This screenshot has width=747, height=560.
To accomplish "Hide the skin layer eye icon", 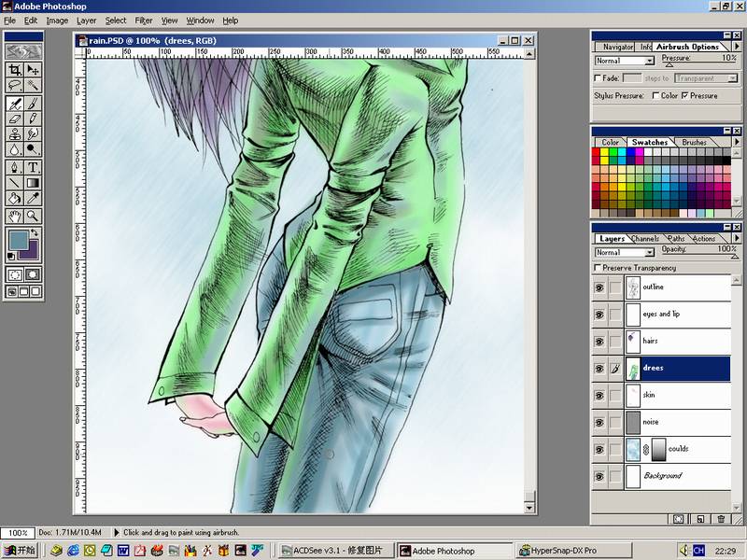I will 599,395.
